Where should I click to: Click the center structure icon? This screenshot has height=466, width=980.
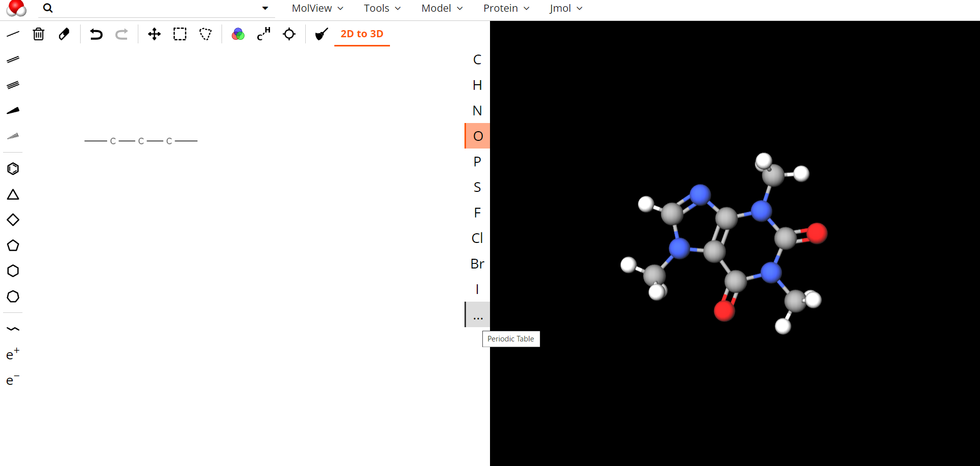click(x=289, y=34)
